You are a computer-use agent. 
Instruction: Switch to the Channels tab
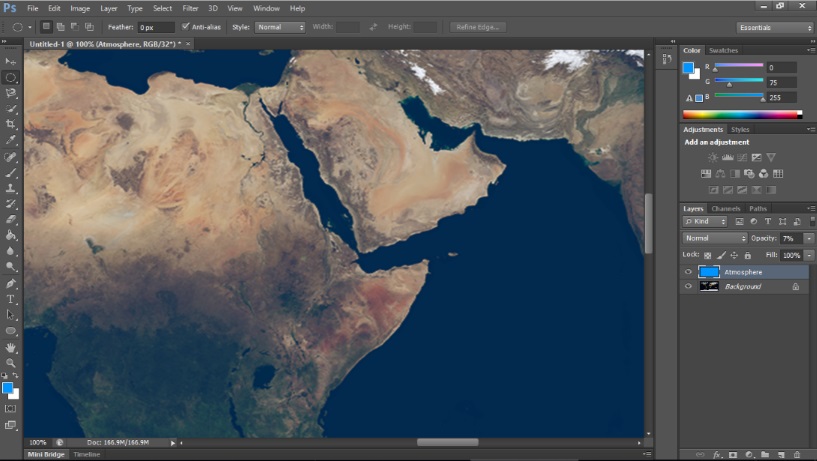(726, 208)
